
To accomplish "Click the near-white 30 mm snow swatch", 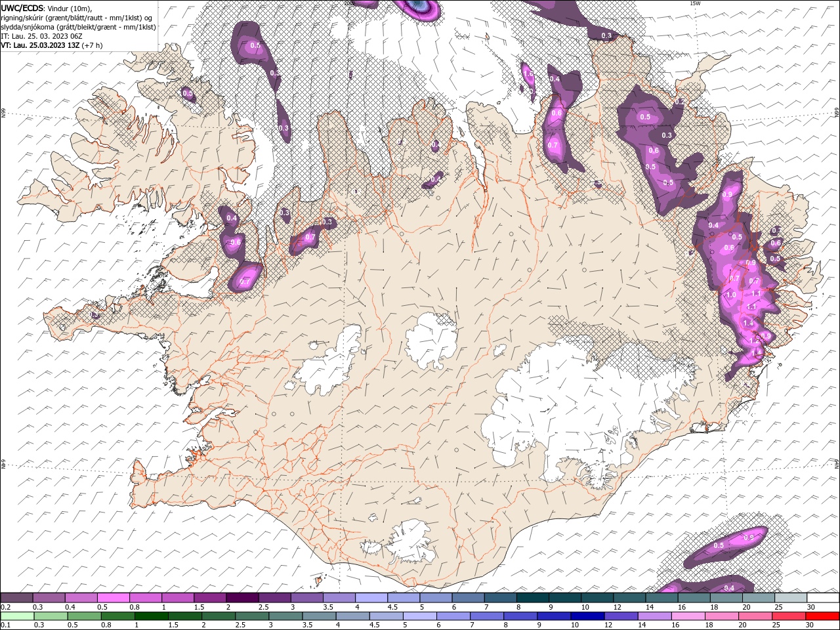I will click(x=822, y=598).
